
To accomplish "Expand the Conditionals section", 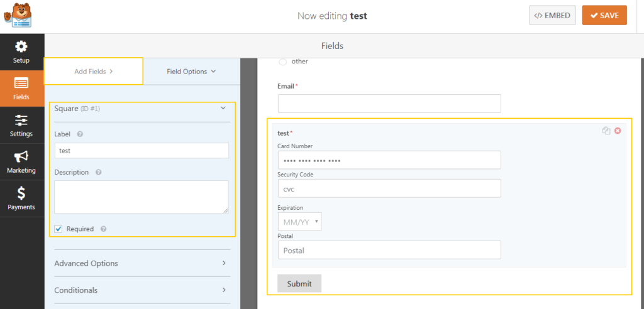I will pyautogui.click(x=140, y=290).
